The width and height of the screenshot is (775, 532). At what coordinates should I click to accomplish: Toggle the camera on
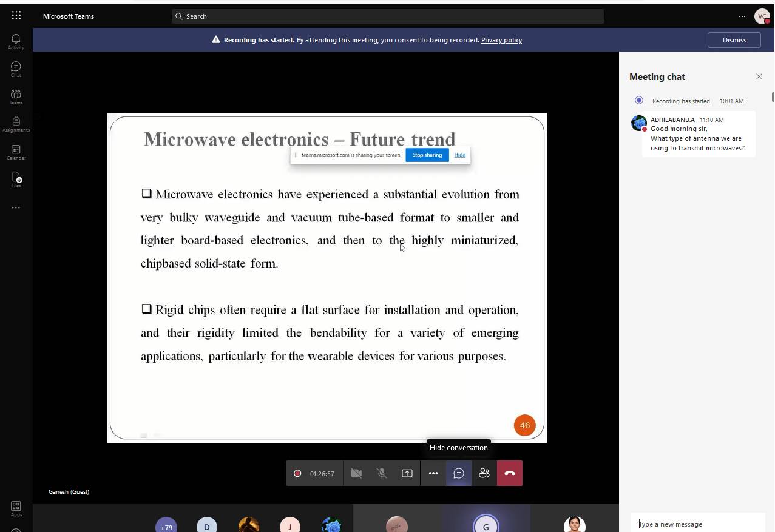click(356, 473)
